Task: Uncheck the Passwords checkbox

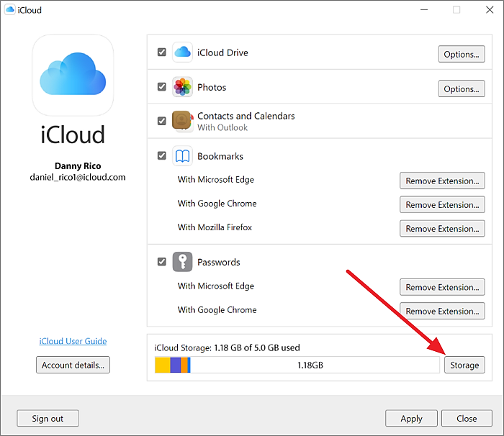Action: pos(162,262)
